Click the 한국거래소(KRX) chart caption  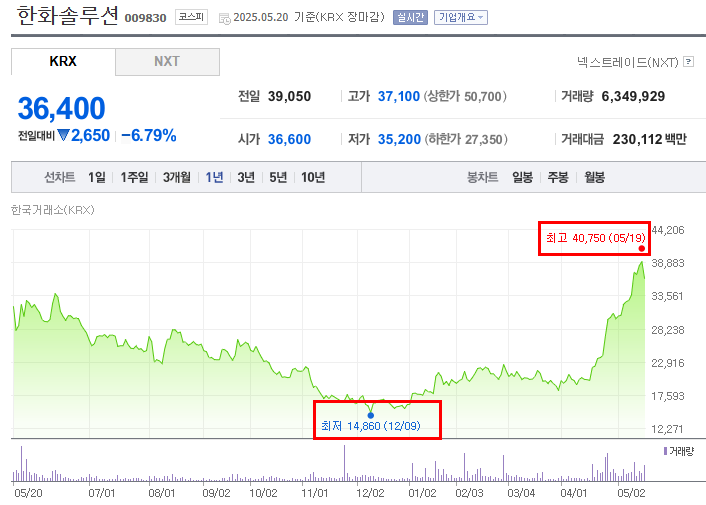[53, 210]
